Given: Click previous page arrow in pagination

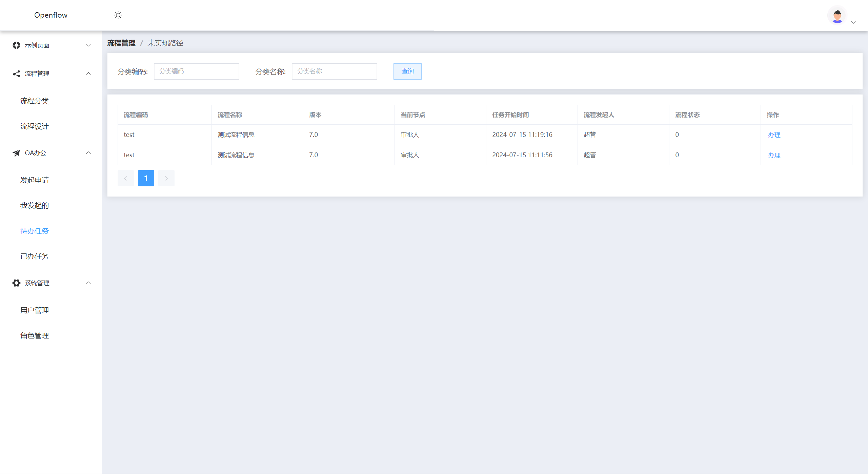Looking at the screenshot, I should (x=125, y=178).
